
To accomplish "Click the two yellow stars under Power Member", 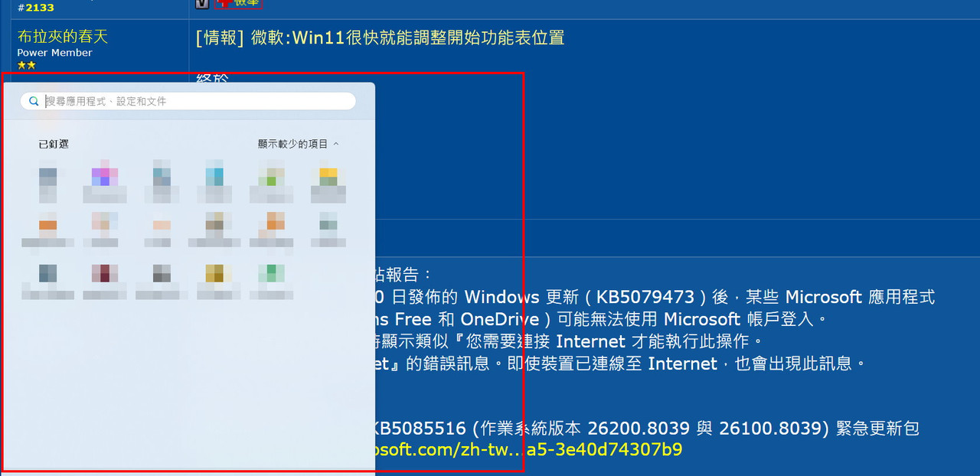I will click(27, 65).
